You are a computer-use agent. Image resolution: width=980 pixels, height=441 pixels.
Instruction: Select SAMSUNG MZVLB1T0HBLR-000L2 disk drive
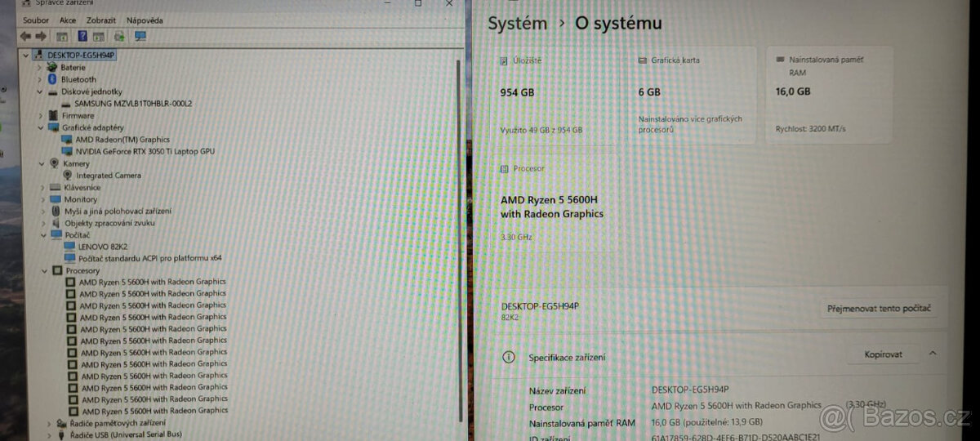[x=133, y=104]
